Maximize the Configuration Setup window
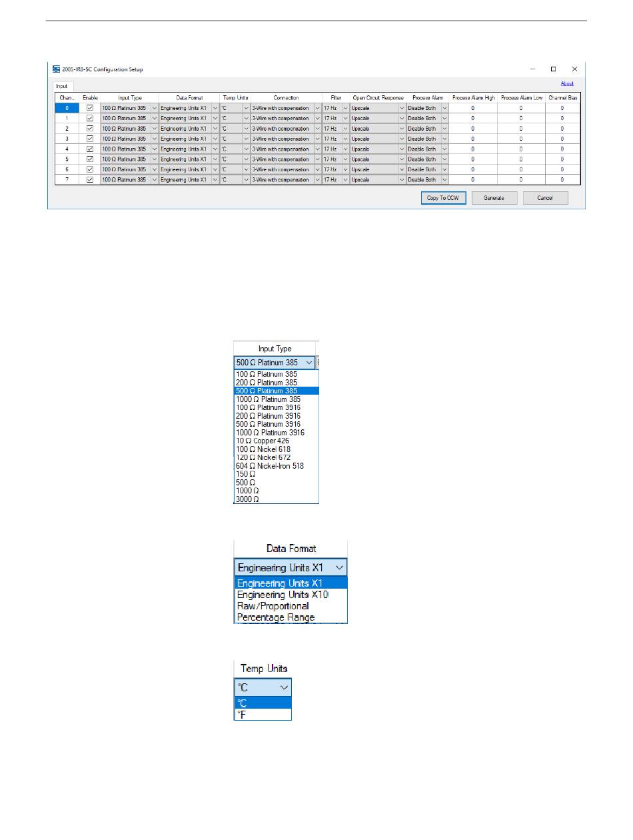The width and height of the screenshot is (633, 840). point(553,69)
